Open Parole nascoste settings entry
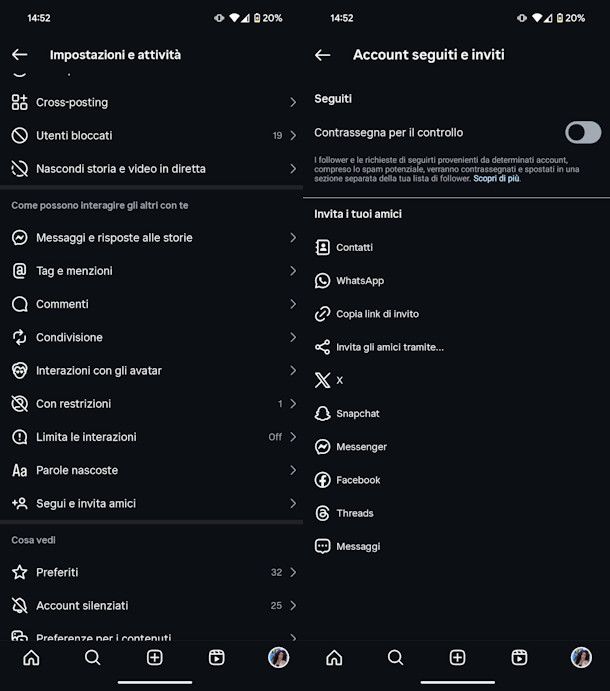Viewport: 610px width, 691px height. 77,470
